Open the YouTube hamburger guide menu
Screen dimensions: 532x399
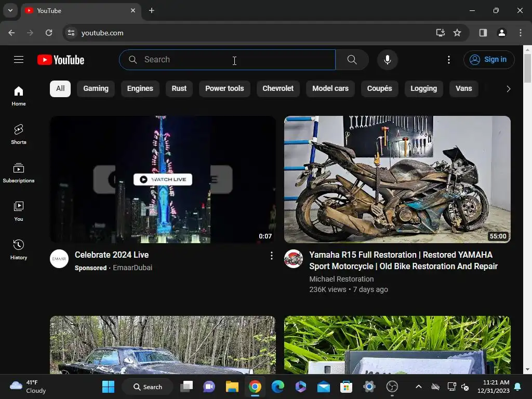19,60
